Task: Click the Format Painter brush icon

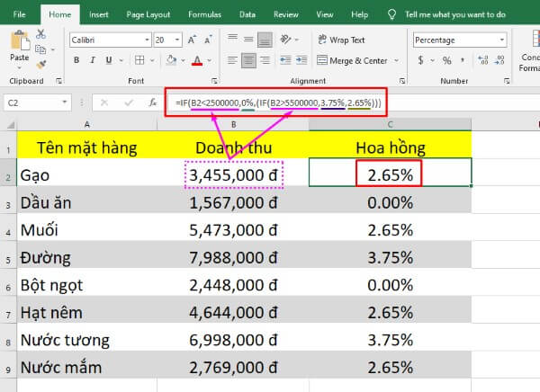Action: coord(41,64)
